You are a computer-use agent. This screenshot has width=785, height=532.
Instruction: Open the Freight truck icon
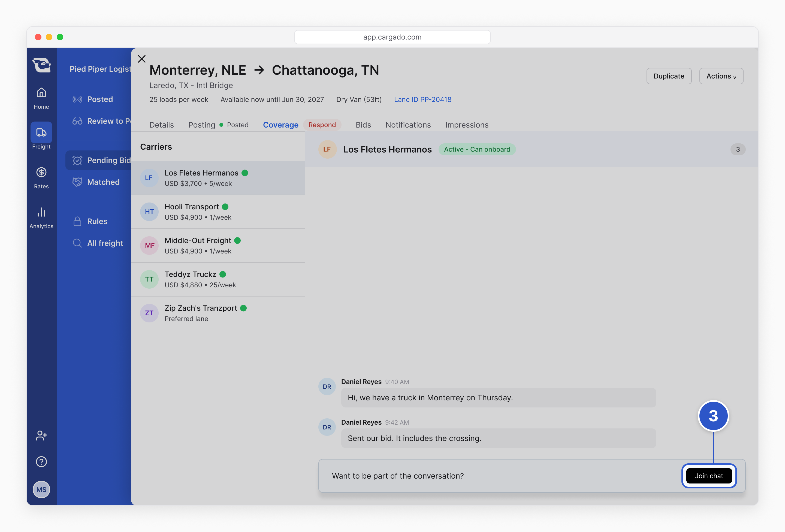41,132
